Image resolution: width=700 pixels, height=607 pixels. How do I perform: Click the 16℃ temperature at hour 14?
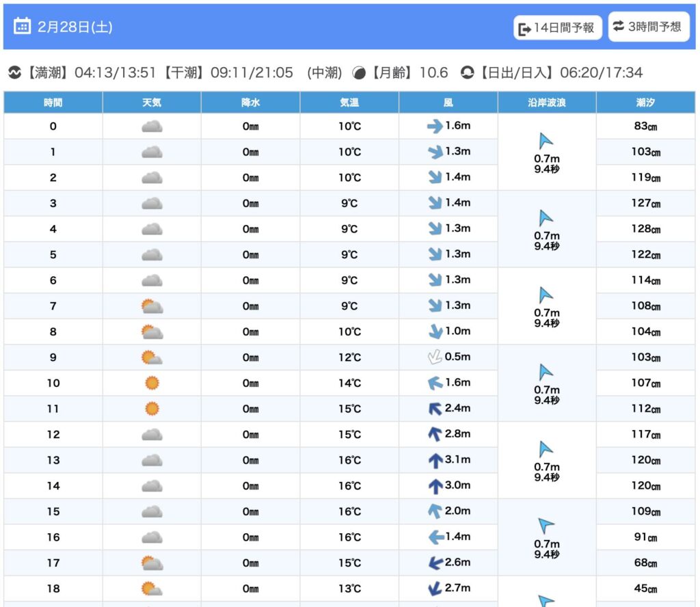[349, 486]
